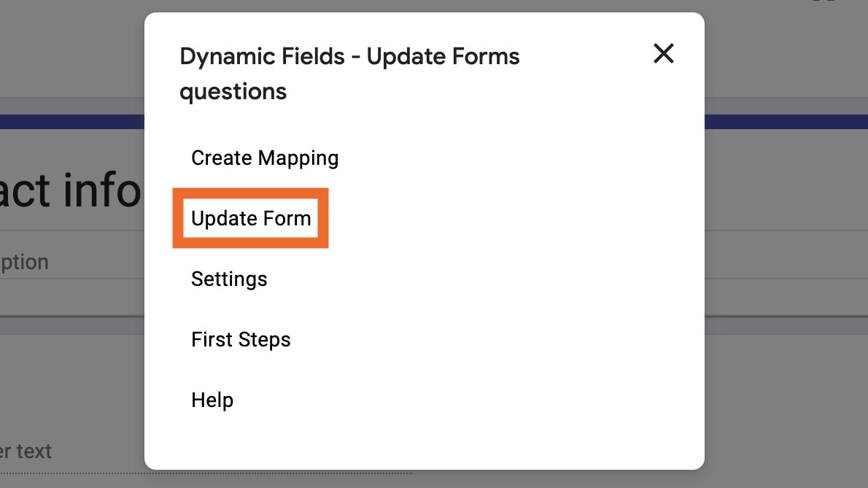Click the short answer text placeholder field
This screenshot has width=868, height=488.
click(x=29, y=451)
